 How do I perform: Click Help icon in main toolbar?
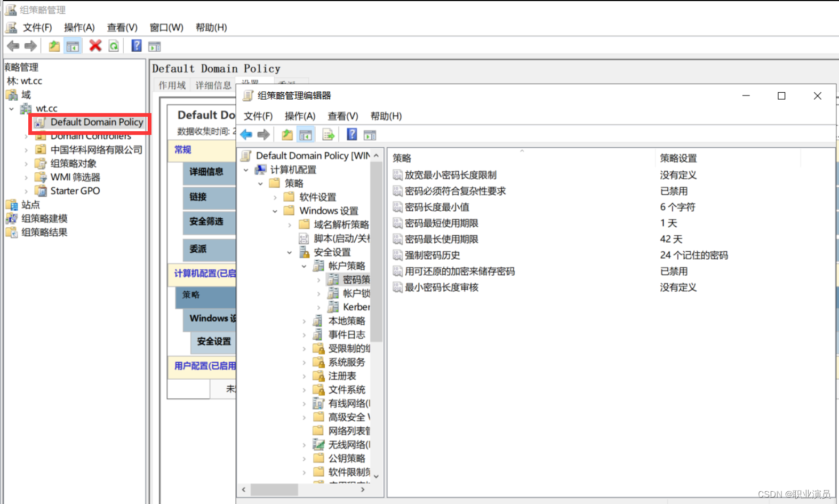pyautogui.click(x=137, y=46)
